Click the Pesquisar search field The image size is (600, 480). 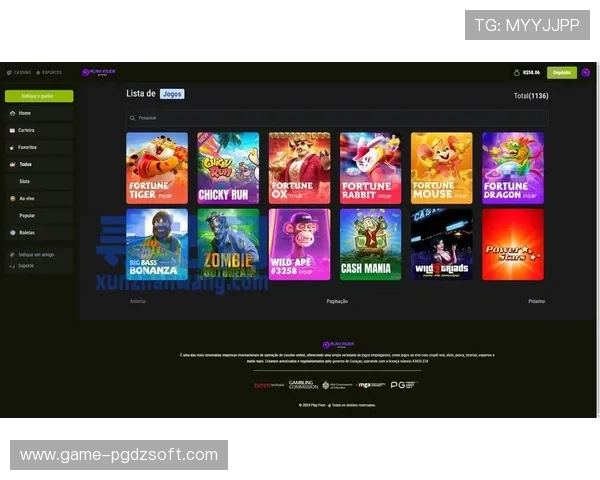(335, 118)
